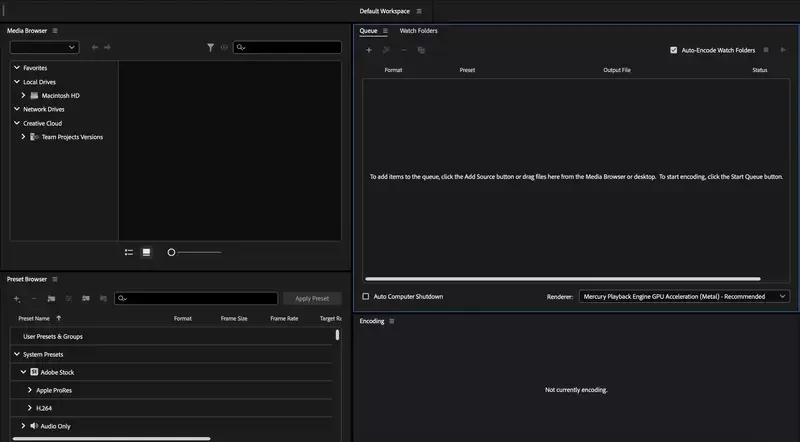This screenshot has width=800, height=442.
Task: Switch to the Watch Folders tab
Action: 418,31
